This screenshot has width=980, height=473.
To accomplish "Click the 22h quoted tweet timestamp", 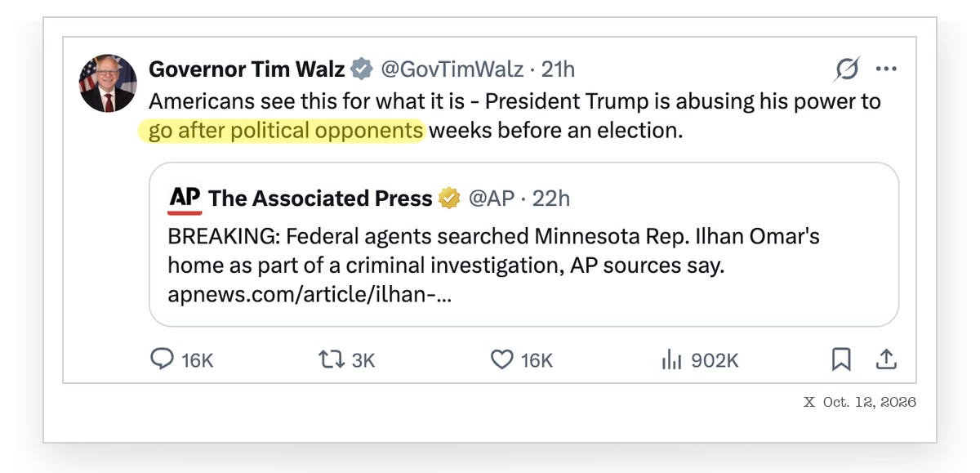I will (551, 198).
